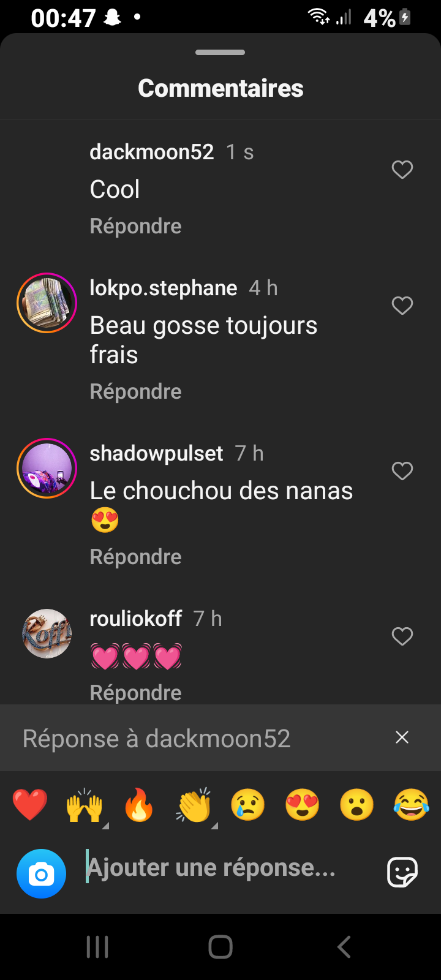The height and width of the screenshot is (980, 441).
Task: Like lokpo.stephane's comment with heart
Action: 402,306
